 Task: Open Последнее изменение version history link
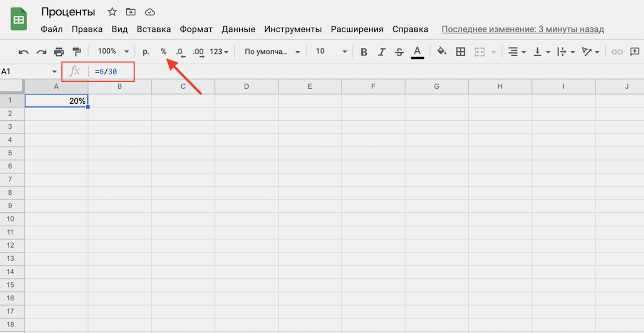tap(523, 29)
